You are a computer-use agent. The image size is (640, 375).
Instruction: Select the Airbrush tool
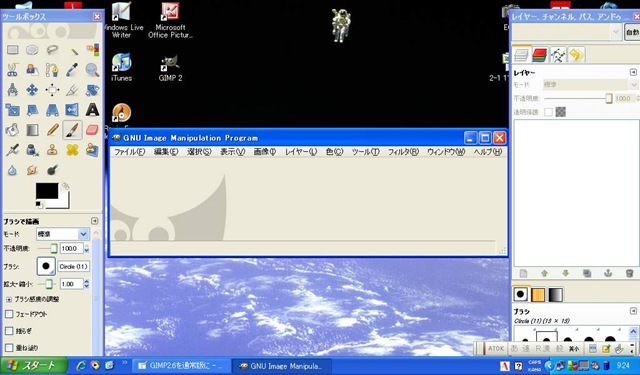point(12,150)
